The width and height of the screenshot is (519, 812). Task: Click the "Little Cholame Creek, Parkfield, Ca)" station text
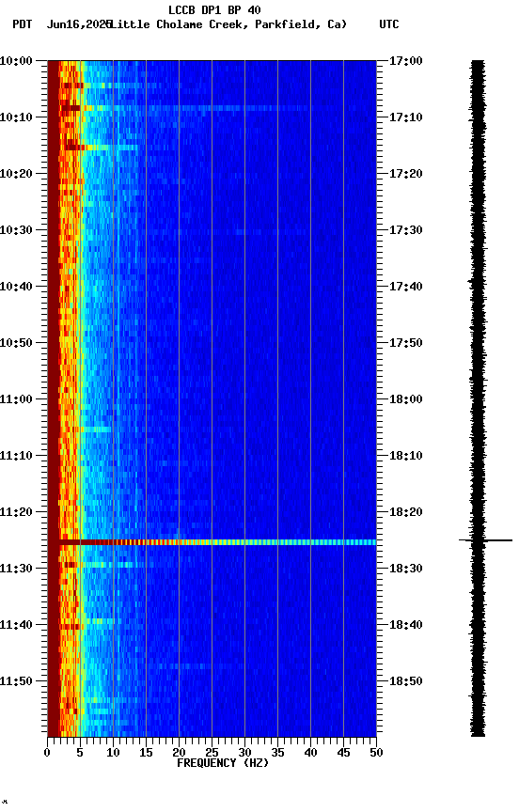click(228, 24)
